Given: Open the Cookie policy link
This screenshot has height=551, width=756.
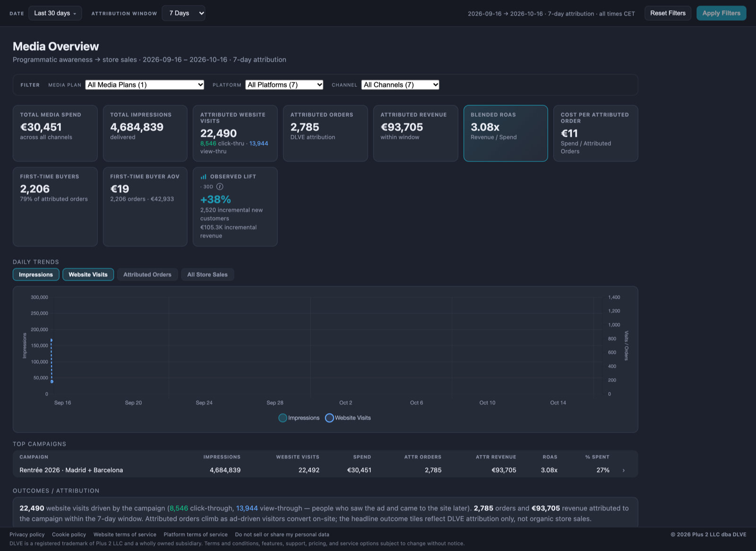Looking at the screenshot, I should 69,534.
